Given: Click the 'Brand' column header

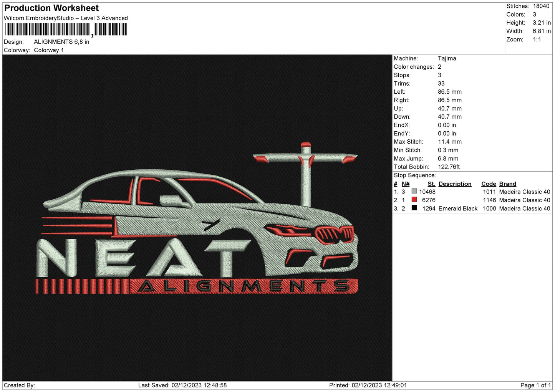Looking at the screenshot, I should pos(508,184).
